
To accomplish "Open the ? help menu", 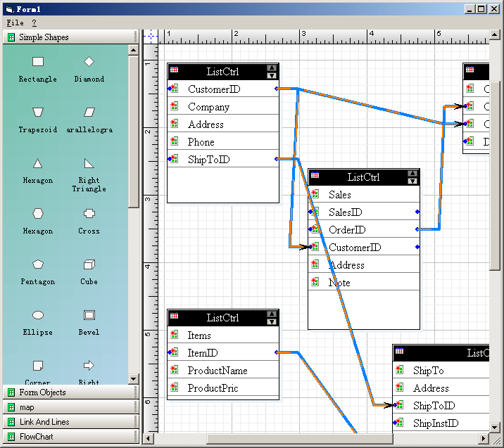I will (34, 23).
